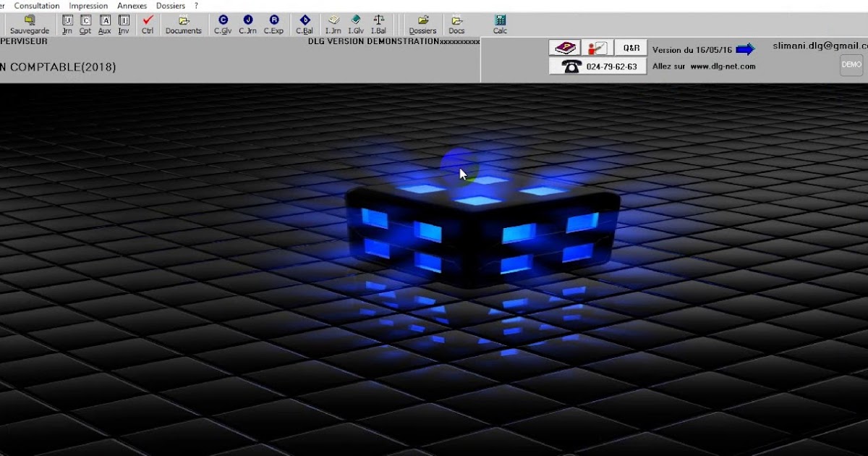Image resolution: width=868 pixels, height=456 pixels.
Task: Click the Sauvegarde backup icon
Action: tap(30, 25)
